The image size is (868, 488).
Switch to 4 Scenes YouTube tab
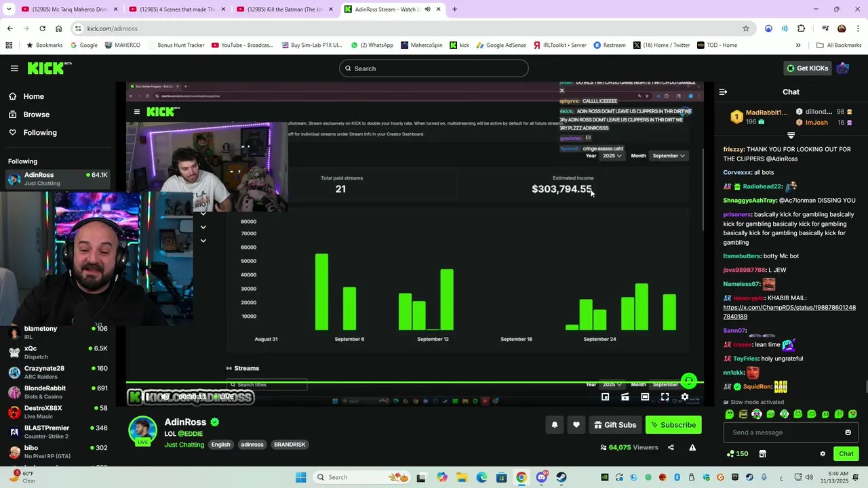(176, 9)
